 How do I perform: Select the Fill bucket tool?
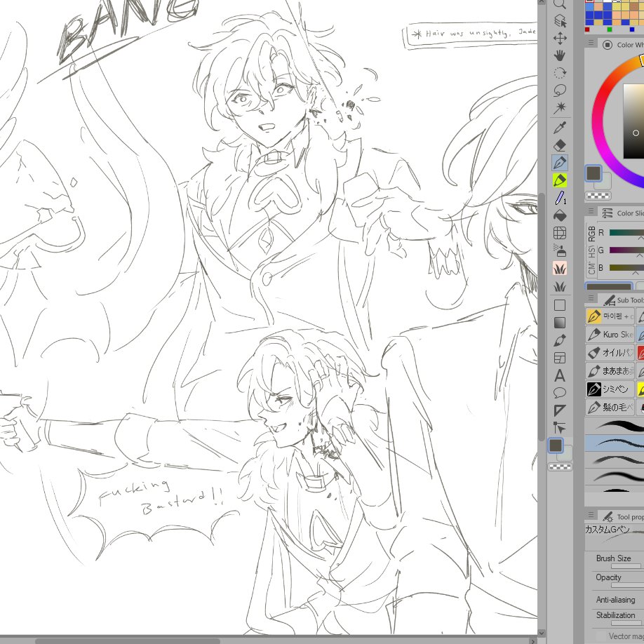(x=560, y=215)
